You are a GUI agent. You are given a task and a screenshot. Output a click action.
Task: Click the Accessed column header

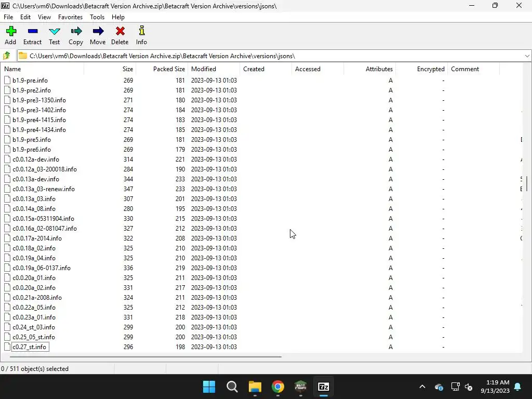(x=317, y=69)
